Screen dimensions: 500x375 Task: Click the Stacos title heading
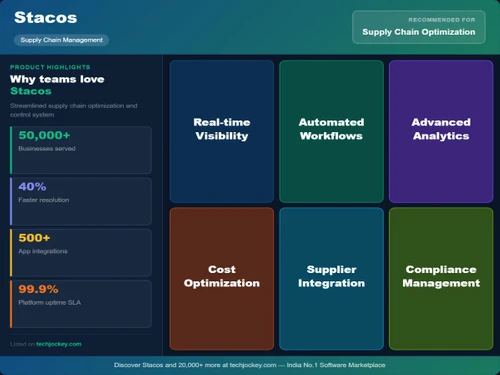[46, 18]
